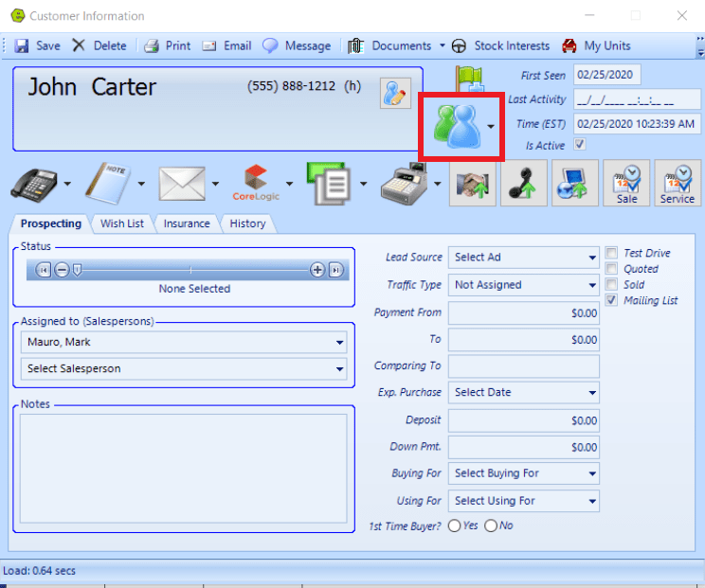This screenshot has width=705, height=588.
Task: Switch to the Prospecting tab
Action: [51, 223]
